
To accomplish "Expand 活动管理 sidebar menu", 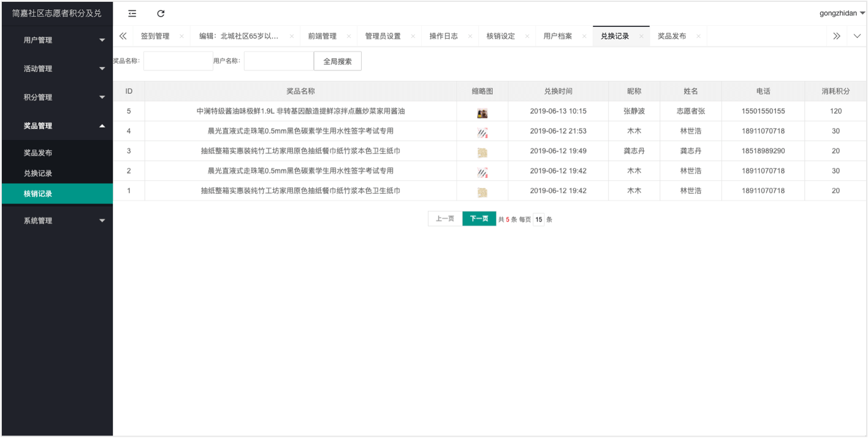I will 56,69.
